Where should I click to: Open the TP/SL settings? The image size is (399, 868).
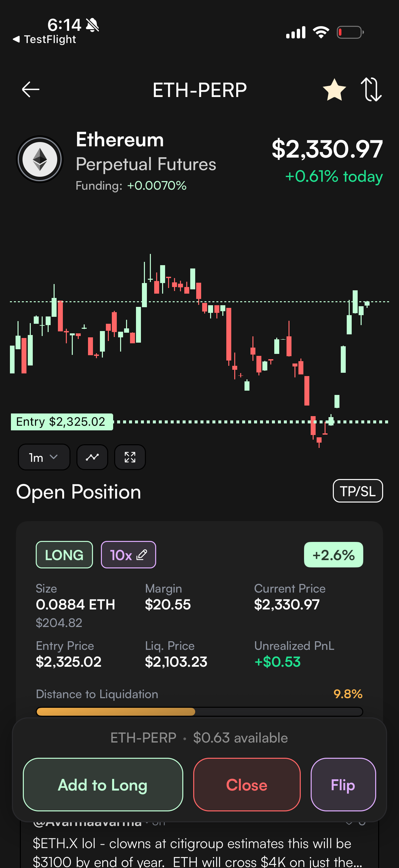(x=358, y=491)
